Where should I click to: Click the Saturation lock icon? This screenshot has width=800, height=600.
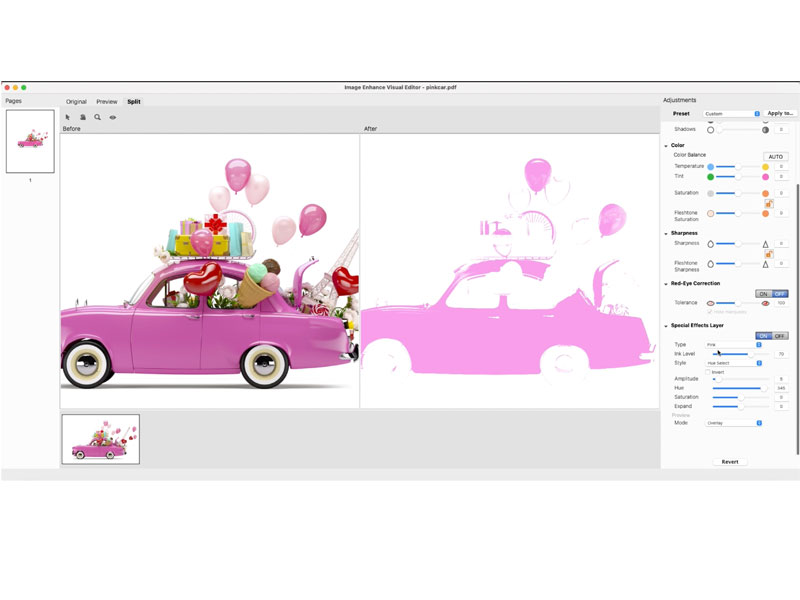point(768,203)
